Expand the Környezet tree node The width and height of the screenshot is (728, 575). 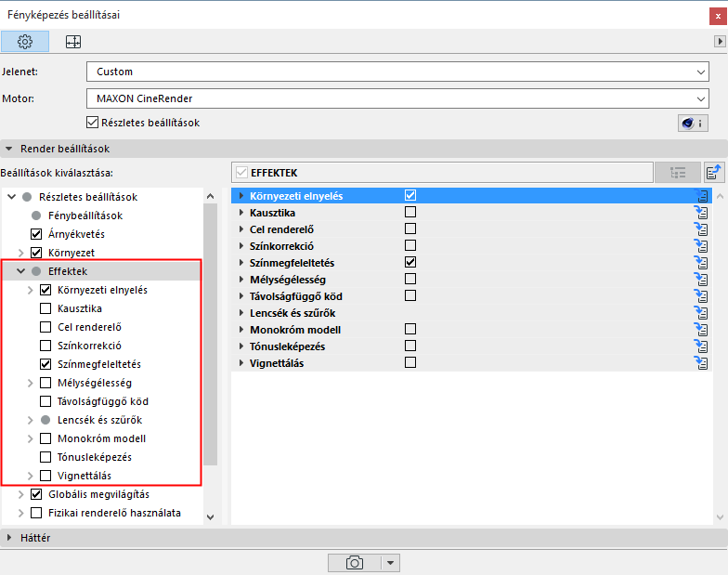pyautogui.click(x=20, y=253)
